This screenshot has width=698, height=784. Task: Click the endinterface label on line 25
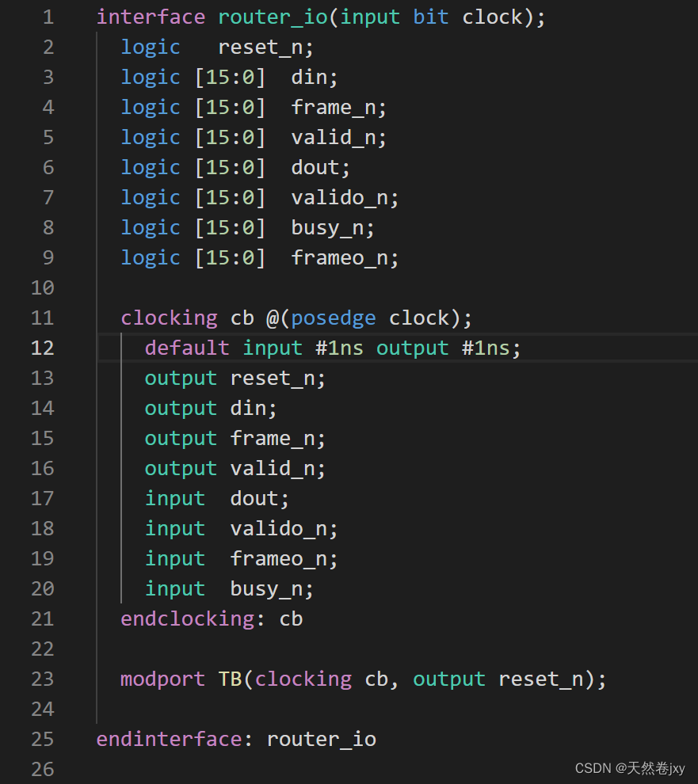pyautogui.click(x=169, y=739)
